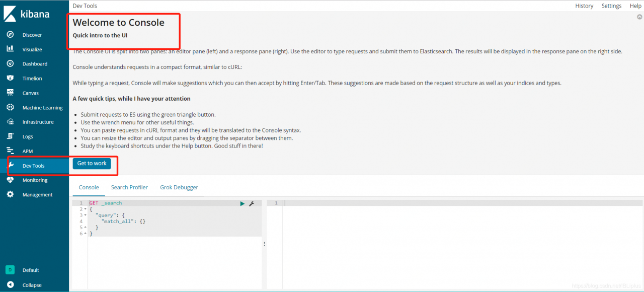
Task: Click Dev Tools breadcrumb title
Action: pyautogui.click(x=85, y=6)
